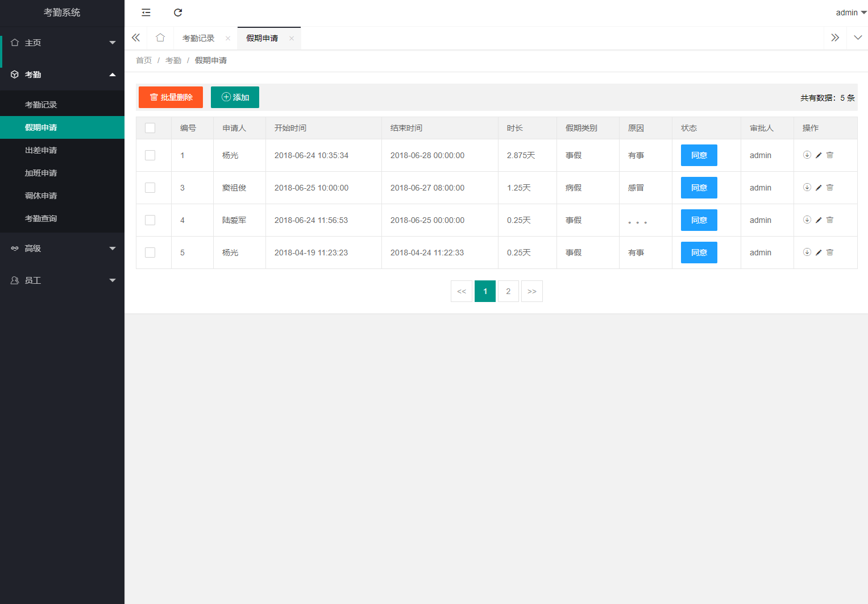
Task: Click download icon for 陆爱军 row
Action: pyautogui.click(x=807, y=220)
